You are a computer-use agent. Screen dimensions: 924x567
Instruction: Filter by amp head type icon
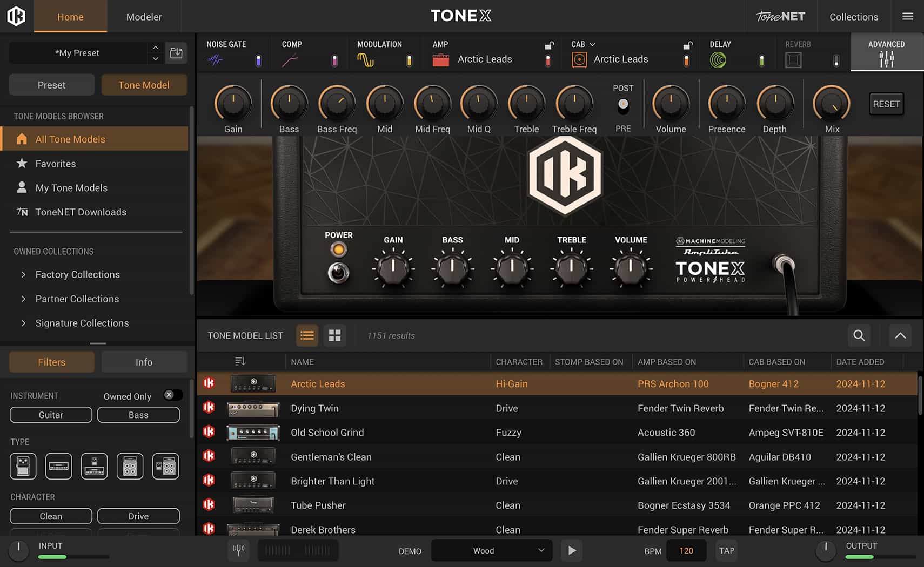point(59,466)
